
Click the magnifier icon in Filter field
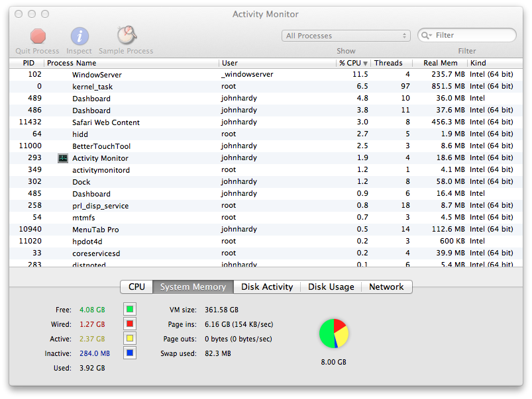pos(426,35)
